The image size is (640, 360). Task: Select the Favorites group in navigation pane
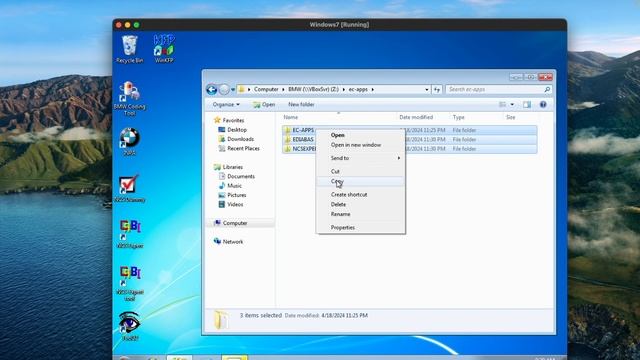tap(229, 120)
